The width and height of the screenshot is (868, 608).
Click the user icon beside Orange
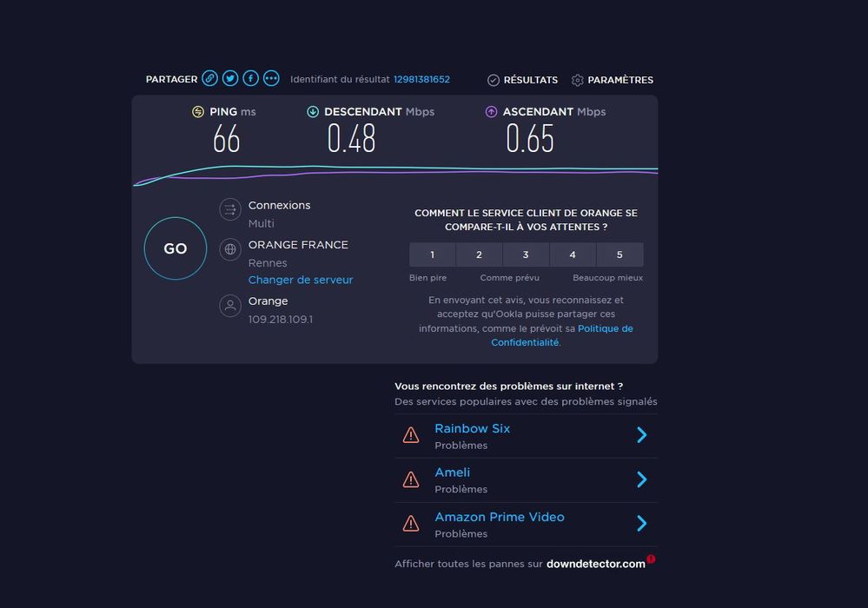230,306
